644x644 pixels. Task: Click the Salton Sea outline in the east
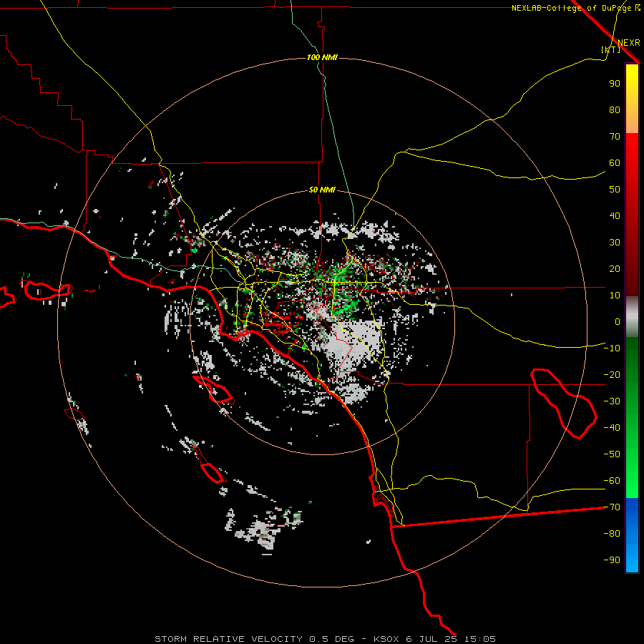coord(563,404)
